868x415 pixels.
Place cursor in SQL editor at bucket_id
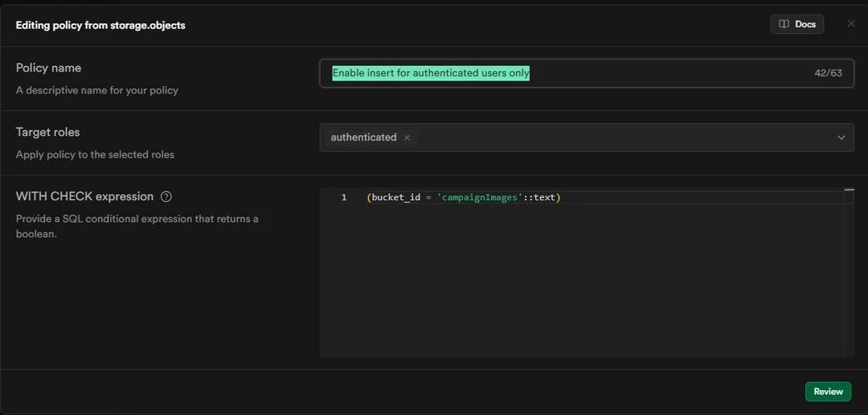pyautogui.click(x=395, y=198)
